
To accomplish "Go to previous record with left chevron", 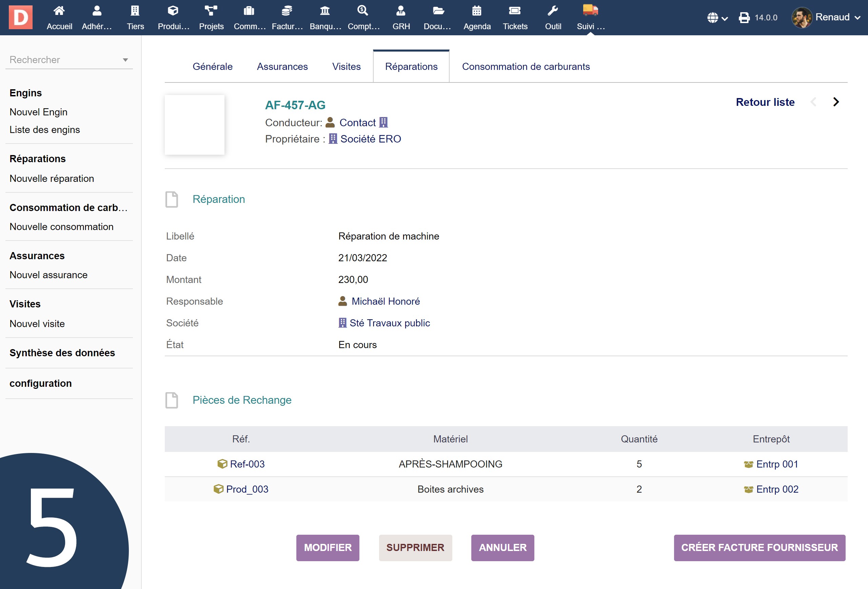I will click(813, 102).
